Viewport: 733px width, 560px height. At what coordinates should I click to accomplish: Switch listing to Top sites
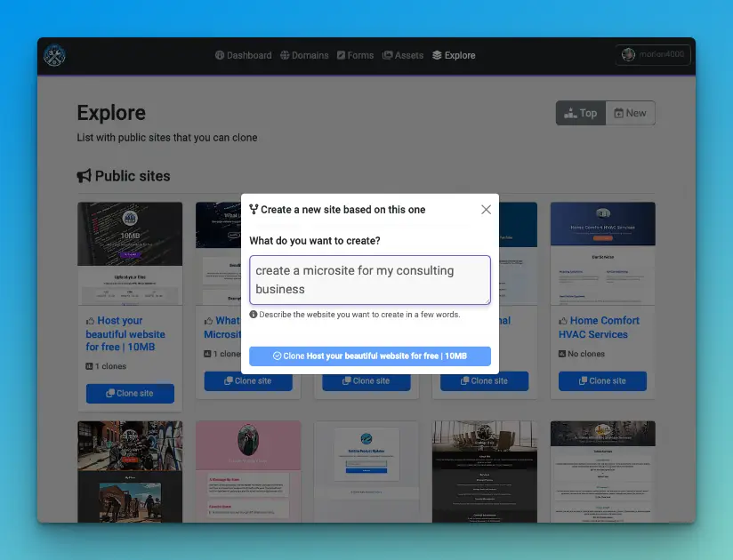click(581, 113)
